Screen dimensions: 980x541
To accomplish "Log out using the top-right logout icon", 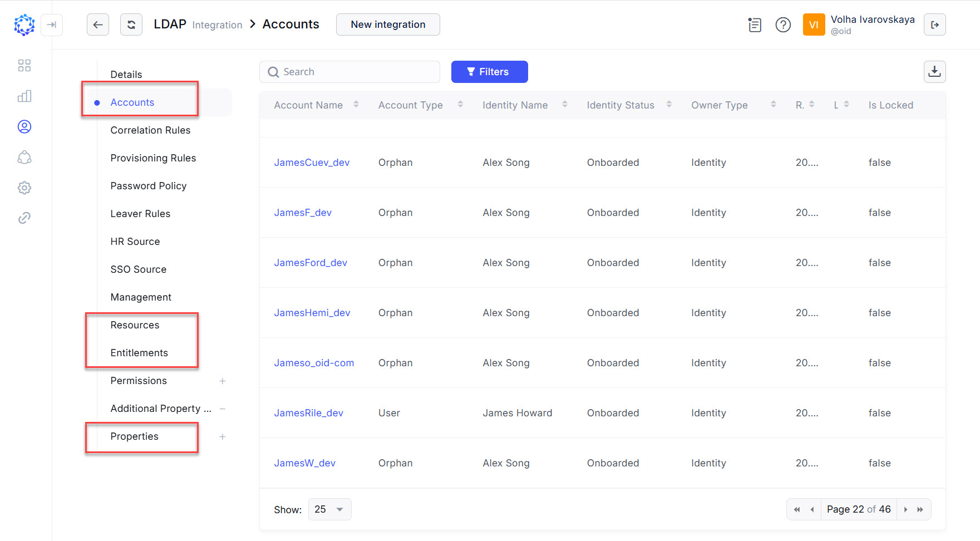I will [935, 24].
